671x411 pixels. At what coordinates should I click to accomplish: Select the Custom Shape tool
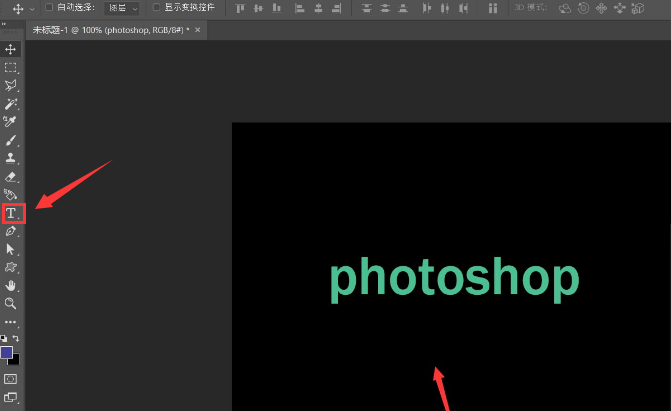(x=10, y=268)
